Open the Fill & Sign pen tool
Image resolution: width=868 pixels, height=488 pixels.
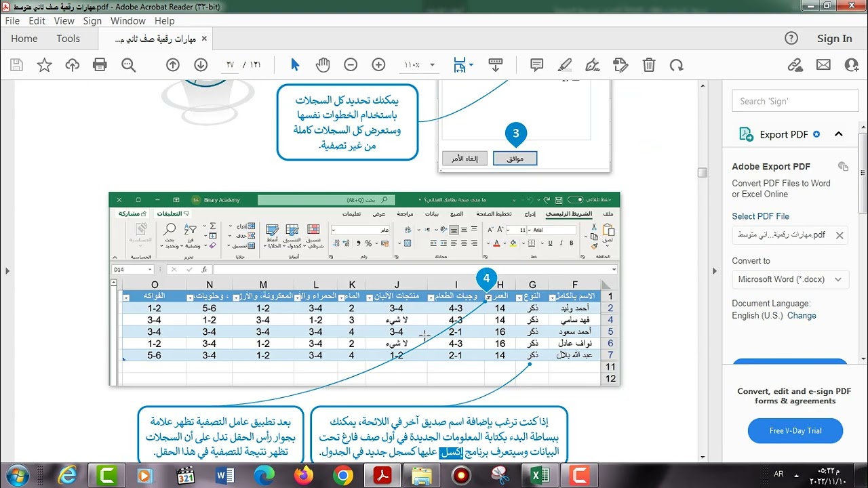(x=593, y=65)
